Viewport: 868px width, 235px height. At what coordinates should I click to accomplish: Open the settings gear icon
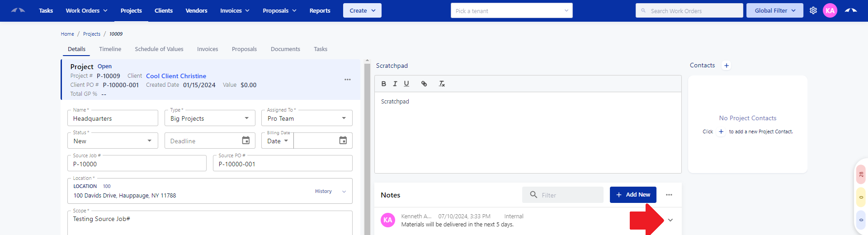coord(813,10)
